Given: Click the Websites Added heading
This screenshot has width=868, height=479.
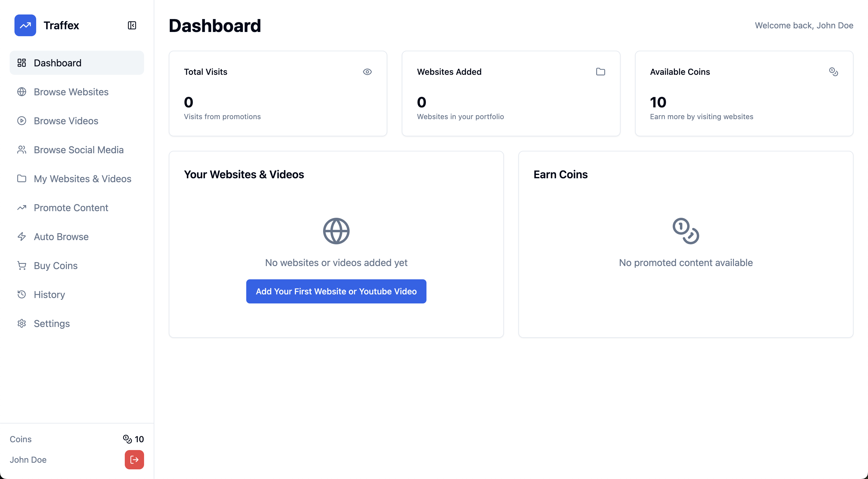Looking at the screenshot, I should point(449,72).
